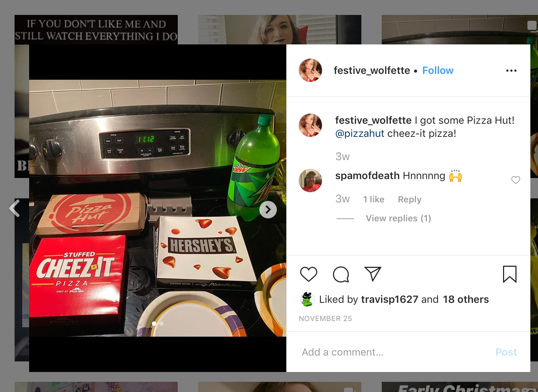Go to the next photo in the carousel
The width and height of the screenshot is (538, 392).
(x=268, y=210)
